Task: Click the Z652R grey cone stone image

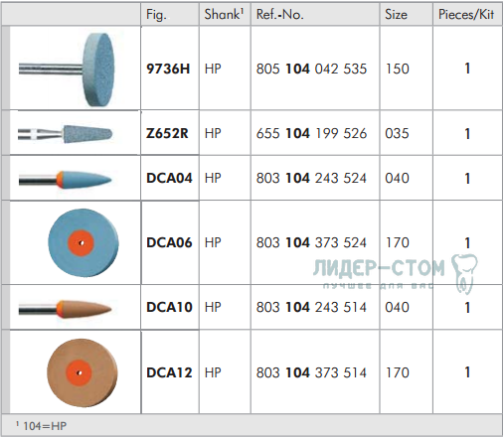Action: point(66,134)
